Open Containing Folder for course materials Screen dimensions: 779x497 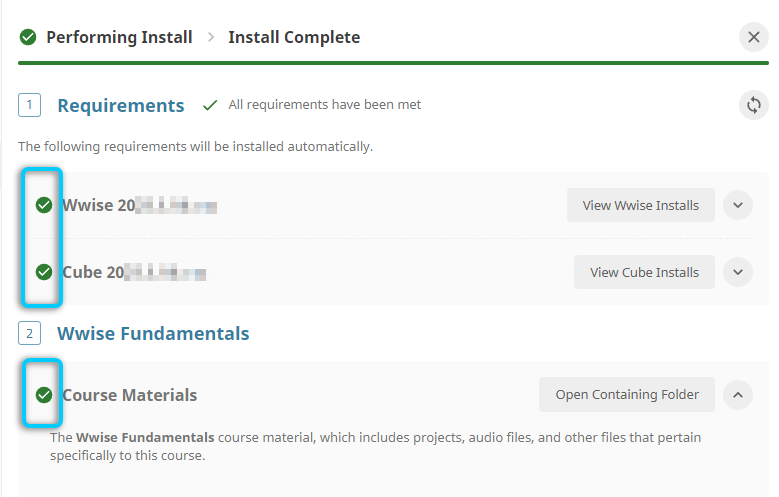627,395
